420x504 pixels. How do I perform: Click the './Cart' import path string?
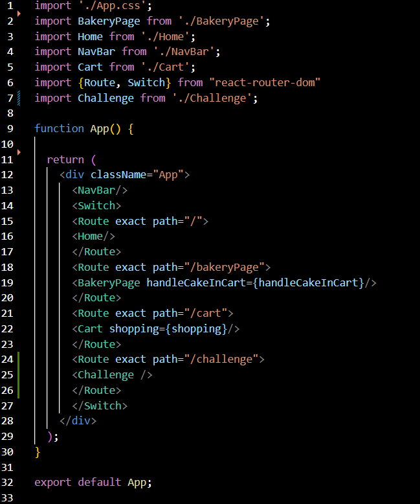165,67
